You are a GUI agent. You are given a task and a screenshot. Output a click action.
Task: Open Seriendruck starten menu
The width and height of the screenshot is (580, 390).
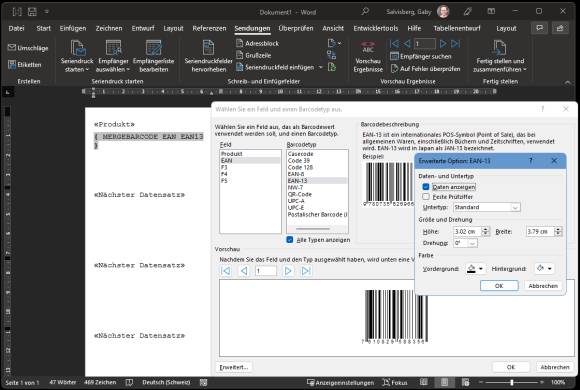click(77, 56)
